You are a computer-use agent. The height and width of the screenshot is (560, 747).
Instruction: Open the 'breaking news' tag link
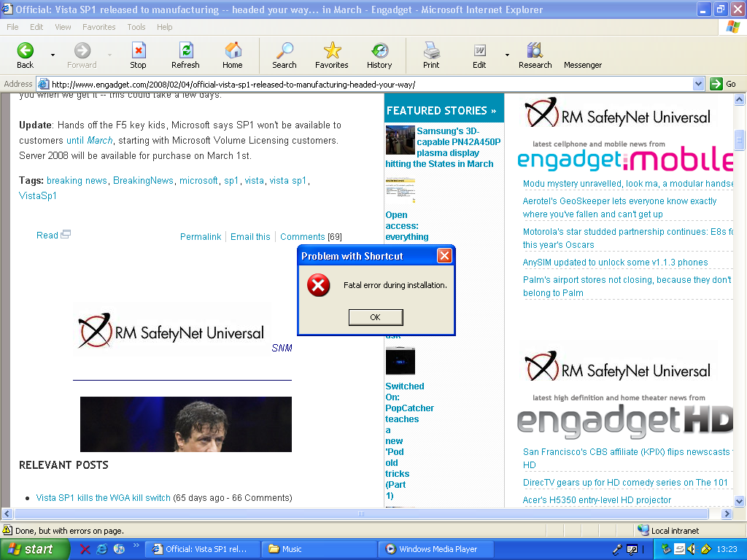(77, 181)
